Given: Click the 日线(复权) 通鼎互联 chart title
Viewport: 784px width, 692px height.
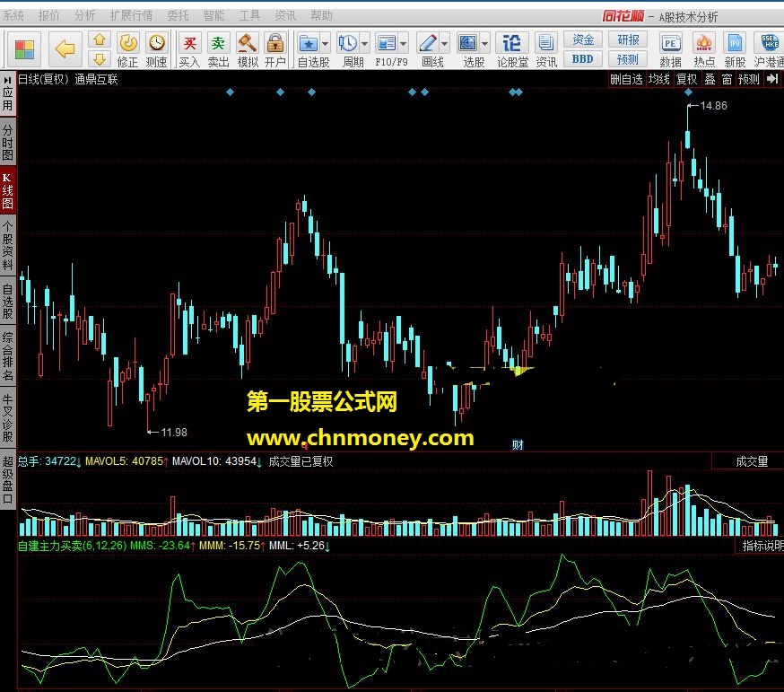Looking at the screenshot, I should pyautogui.click(x=68, y=79).
